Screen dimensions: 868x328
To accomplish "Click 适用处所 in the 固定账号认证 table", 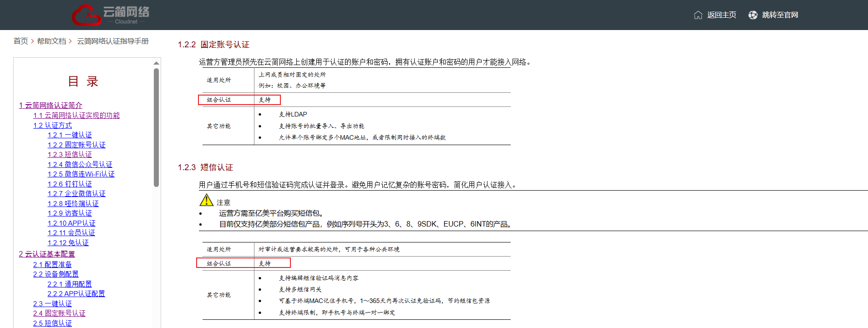I will (219, 80).
